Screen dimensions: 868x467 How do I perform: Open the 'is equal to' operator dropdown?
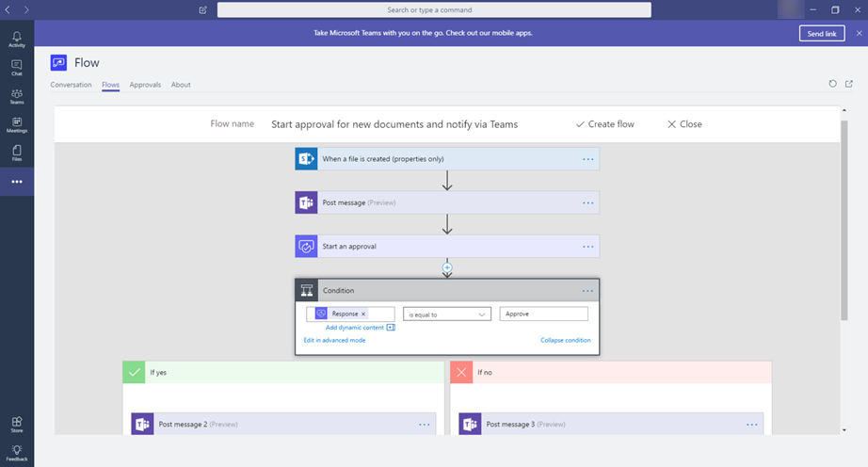pos(447,314)
